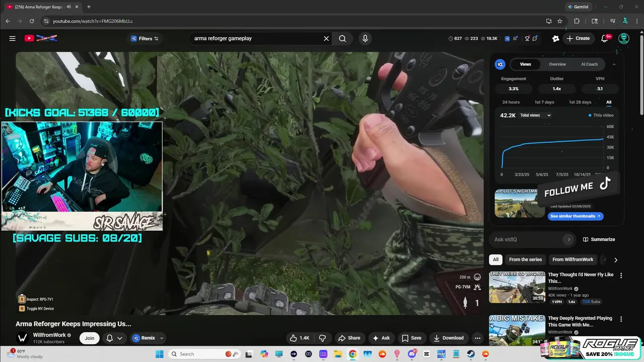Open the vidIQ chat bubble icon in header
Screen dimensions: 644x362
pyautogui.click(x=535, y=38)
